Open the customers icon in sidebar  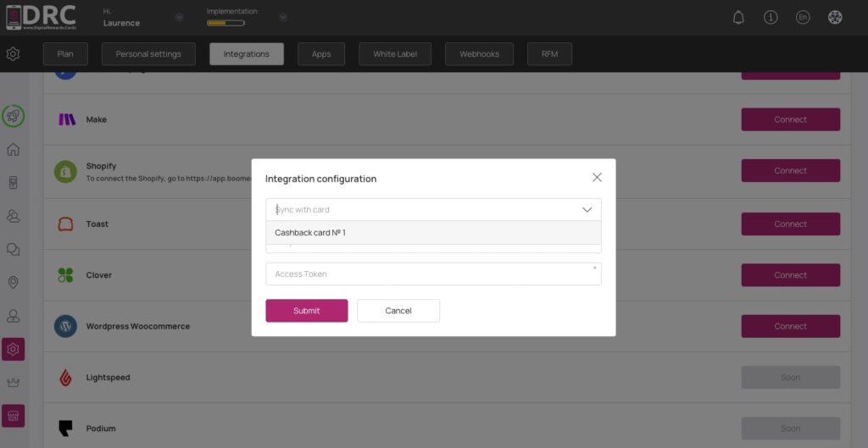tap(14, 216)
